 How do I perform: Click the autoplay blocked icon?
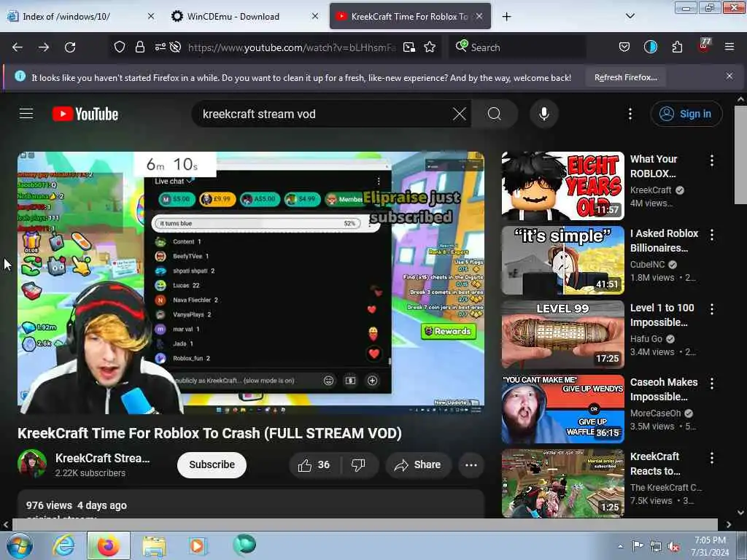[x=175, y=47]
